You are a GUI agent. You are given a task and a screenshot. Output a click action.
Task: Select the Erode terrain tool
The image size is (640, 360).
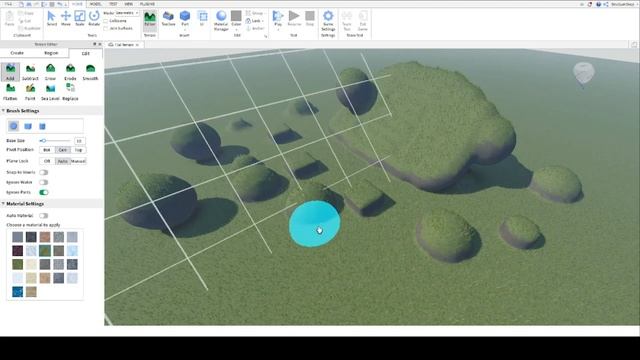pos(70,72)
